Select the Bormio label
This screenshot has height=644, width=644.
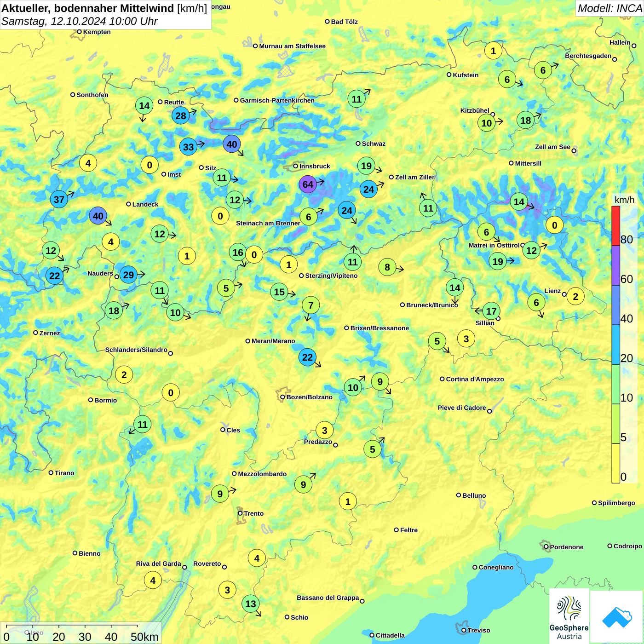pyautogui.click(x=105, y=400)
